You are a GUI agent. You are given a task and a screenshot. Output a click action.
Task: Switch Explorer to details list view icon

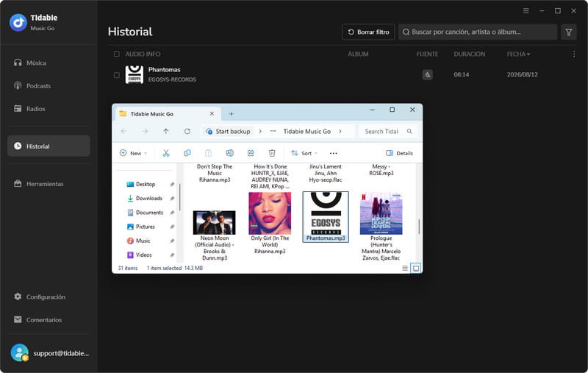405,268
